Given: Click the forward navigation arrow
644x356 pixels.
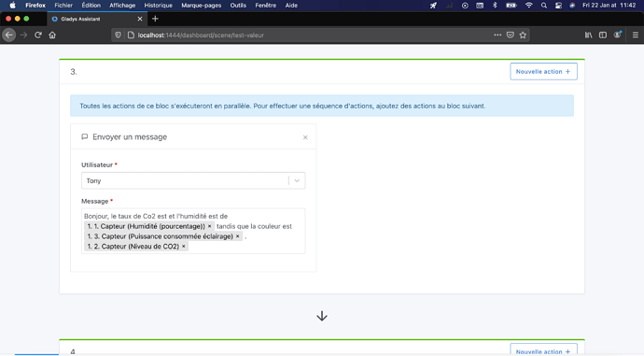Looking at the screenshot, I should coord(24,35).
